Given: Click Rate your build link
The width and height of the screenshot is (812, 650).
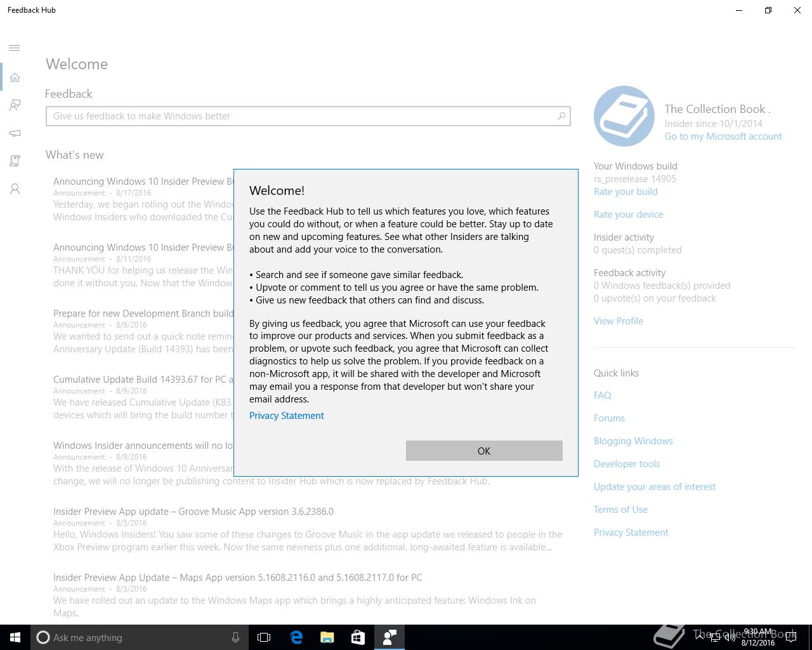Looking at the screenshot, I should click(625, 192).
